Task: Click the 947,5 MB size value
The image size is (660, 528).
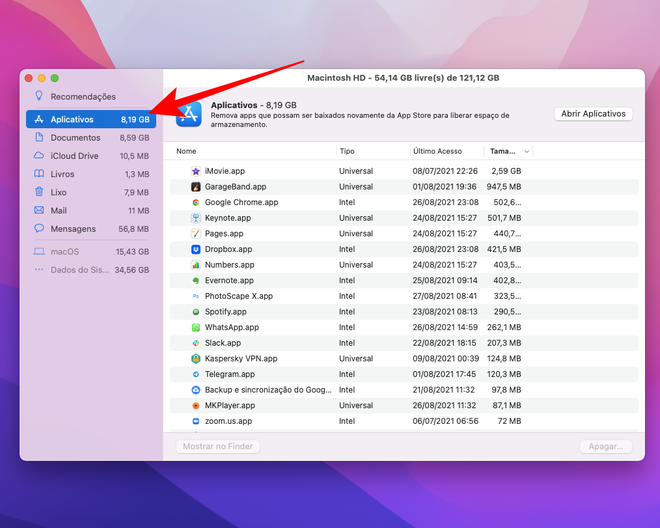Action: (504, 187)
